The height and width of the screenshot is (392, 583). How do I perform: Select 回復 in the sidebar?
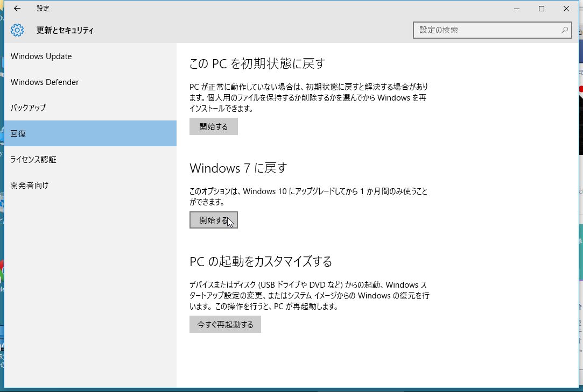(x=90, y=133)
